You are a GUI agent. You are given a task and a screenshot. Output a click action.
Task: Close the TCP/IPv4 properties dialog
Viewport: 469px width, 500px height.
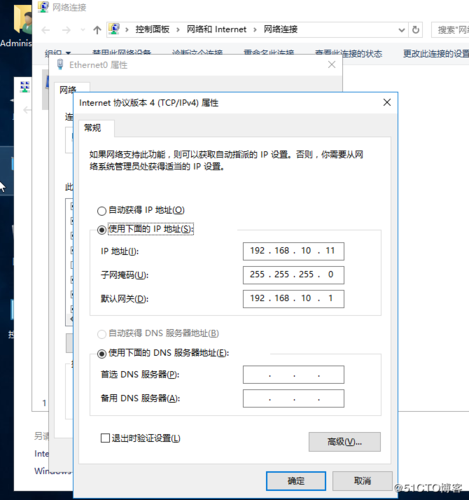(x=387, y=102)
